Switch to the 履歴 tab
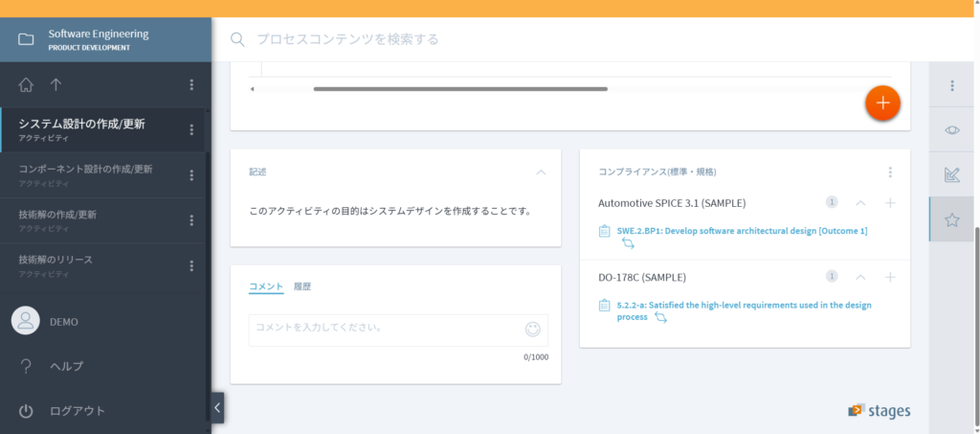The image size is (980, 434). (x=302, y=287)
